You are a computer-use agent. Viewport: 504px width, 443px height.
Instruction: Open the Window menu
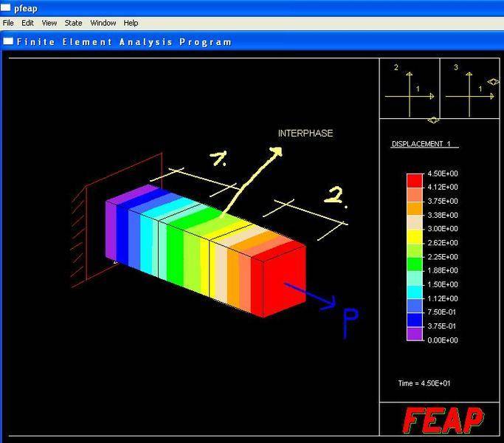103,23
